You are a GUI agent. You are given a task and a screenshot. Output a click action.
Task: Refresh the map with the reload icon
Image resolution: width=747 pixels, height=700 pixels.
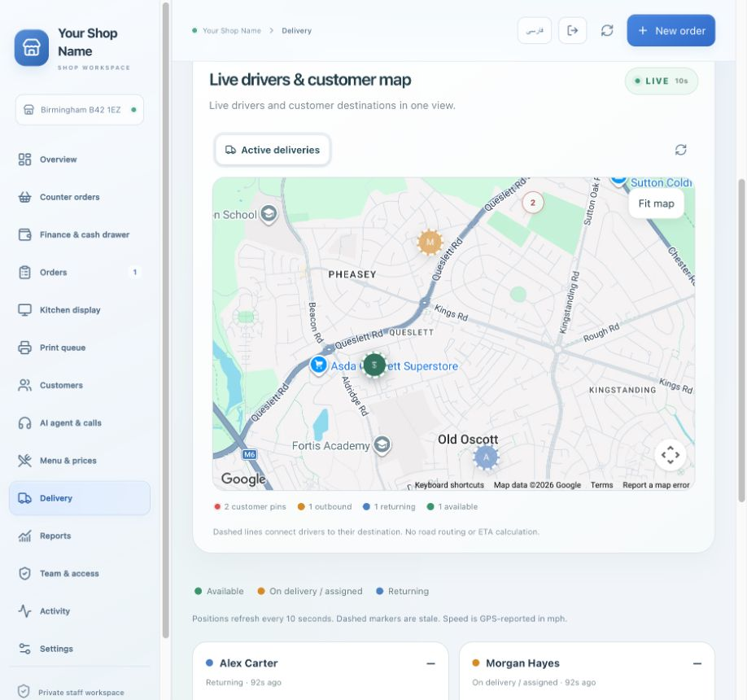tap(681, 150)
